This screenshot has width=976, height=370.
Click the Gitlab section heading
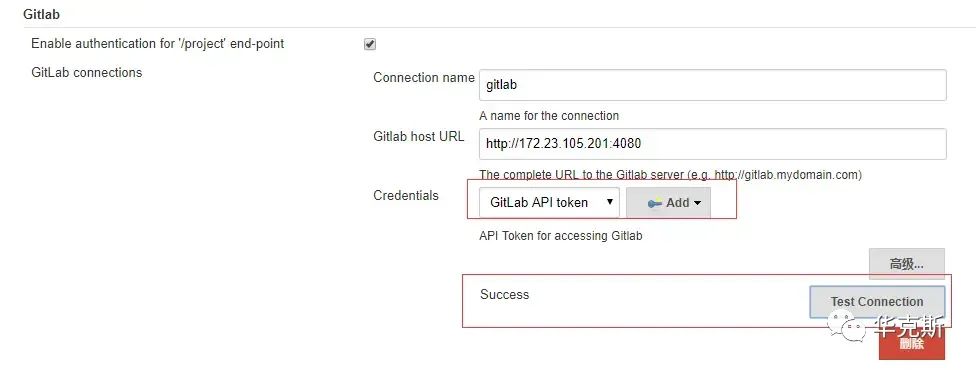pos(41,14)
